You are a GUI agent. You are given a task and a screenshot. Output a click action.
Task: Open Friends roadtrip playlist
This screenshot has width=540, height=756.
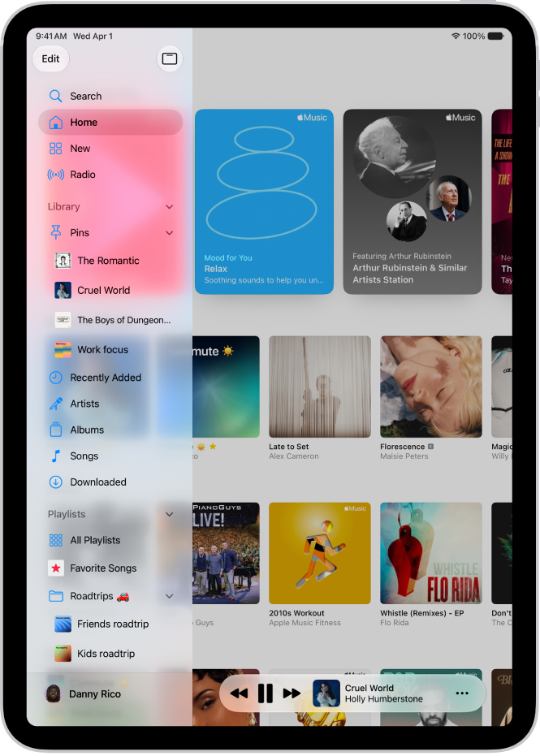coord(110,624)
